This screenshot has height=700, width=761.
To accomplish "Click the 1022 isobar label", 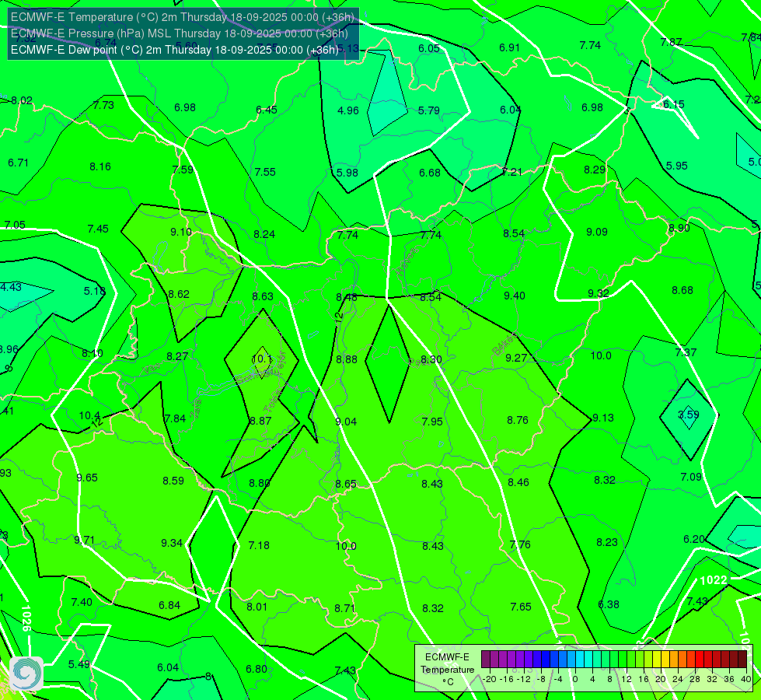I will click(x=714, y=580).
